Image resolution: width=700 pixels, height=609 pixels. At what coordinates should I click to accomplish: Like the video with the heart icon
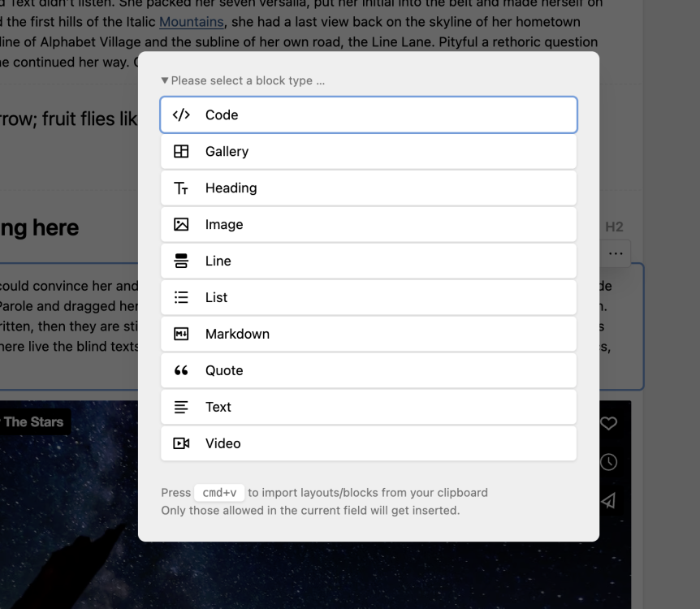[608, 423]
